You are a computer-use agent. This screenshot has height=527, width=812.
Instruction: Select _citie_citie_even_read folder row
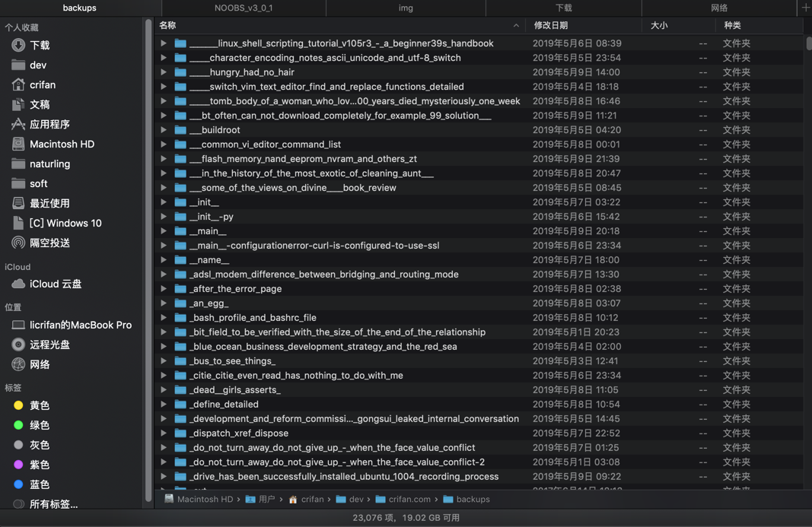[479, 376]
